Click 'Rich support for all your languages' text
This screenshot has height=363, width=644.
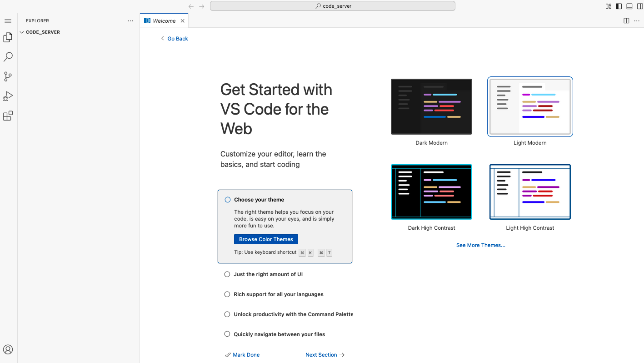[279, 294]
